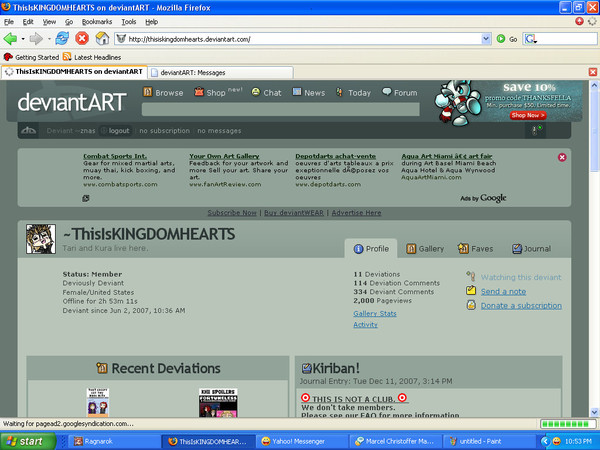Image resolution: width=600 pixels, height=450 pixels.
Task: Open the Home page icon
Action: point(102,39)
